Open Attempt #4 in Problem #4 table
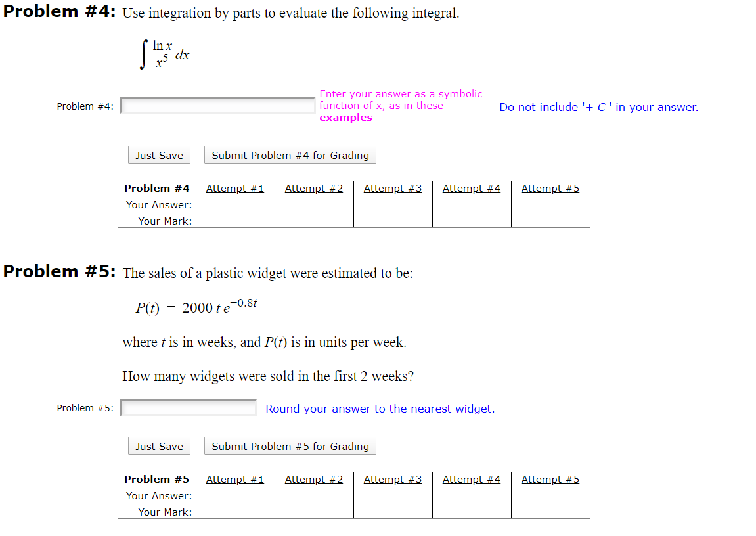This screenshot has width=756, height=536. click(x=472, y=188)
